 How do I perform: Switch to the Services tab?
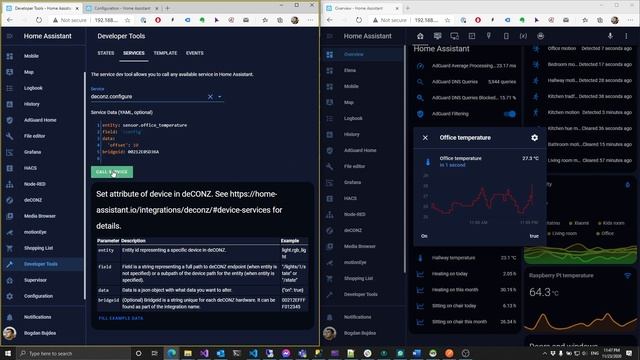coord(133,53)
